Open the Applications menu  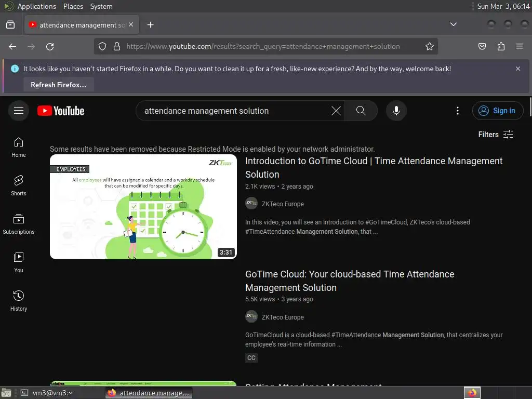click(37, 6)
